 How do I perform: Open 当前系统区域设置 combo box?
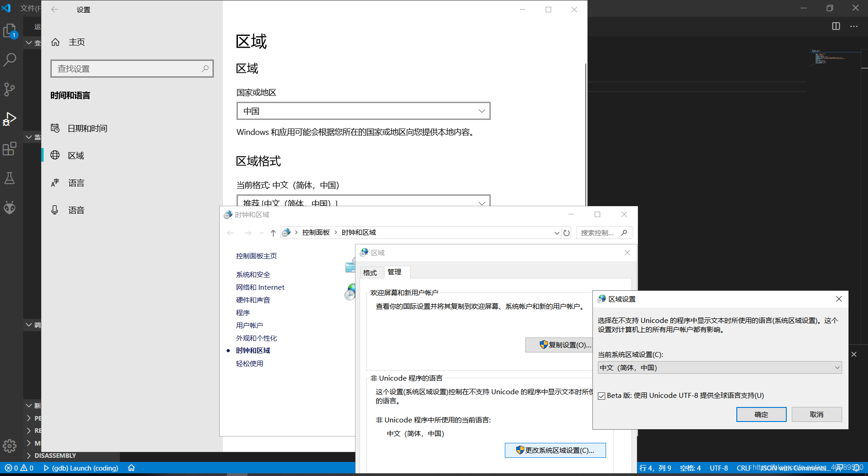(720, 367)
